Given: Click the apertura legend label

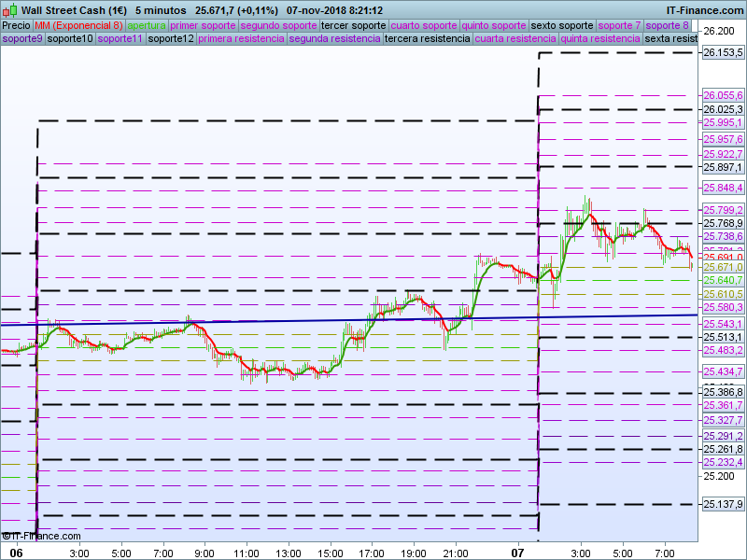Looking at the screenshot, I should click(146, 25).
